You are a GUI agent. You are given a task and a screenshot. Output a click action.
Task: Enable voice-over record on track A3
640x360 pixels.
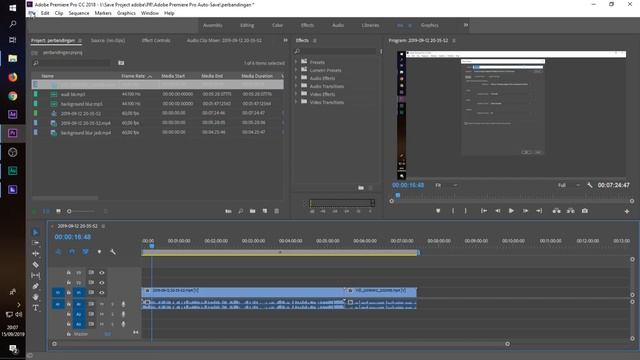(123, 324)
